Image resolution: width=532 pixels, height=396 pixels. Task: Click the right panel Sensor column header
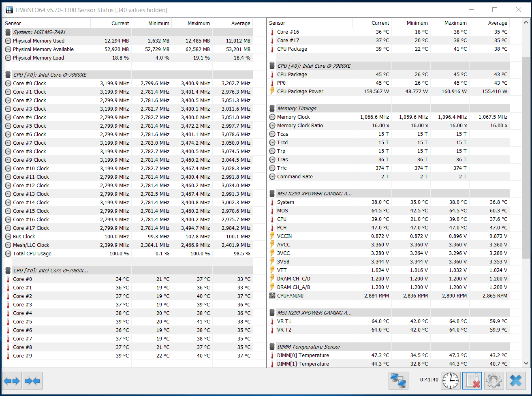pos(310,23)
